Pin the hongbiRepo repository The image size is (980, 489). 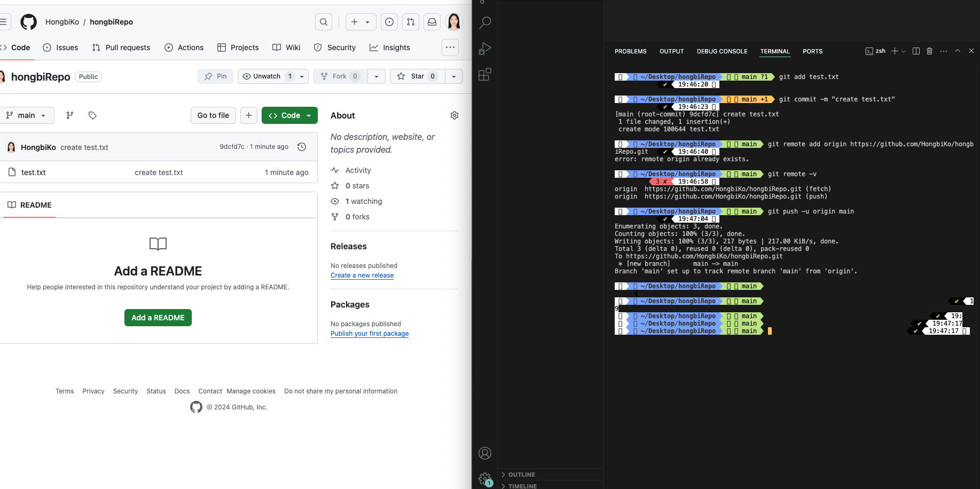[x=215, y=76]
